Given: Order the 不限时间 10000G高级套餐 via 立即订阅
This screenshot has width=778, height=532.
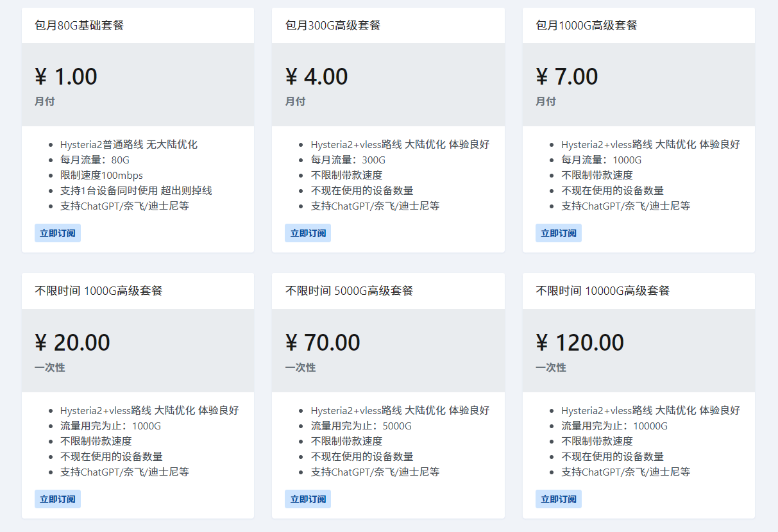Looking at the screenshot, I should point(559,499).
